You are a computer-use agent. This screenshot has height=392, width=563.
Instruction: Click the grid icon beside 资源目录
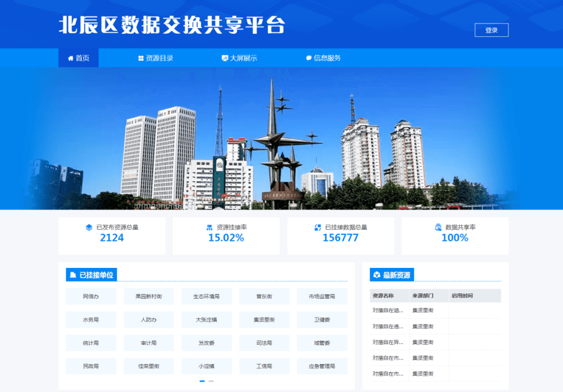tap(141, 58)
